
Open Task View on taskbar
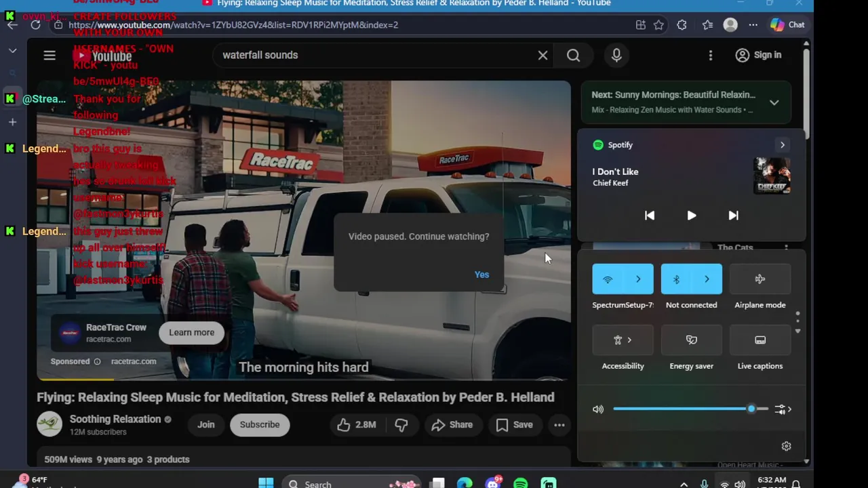coord(438,483)
